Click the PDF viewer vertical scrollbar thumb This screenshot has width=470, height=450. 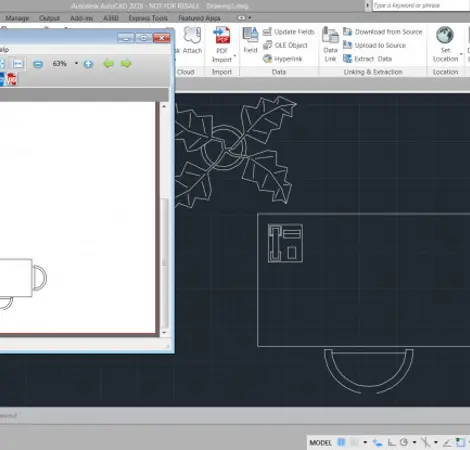pos(164,263)
